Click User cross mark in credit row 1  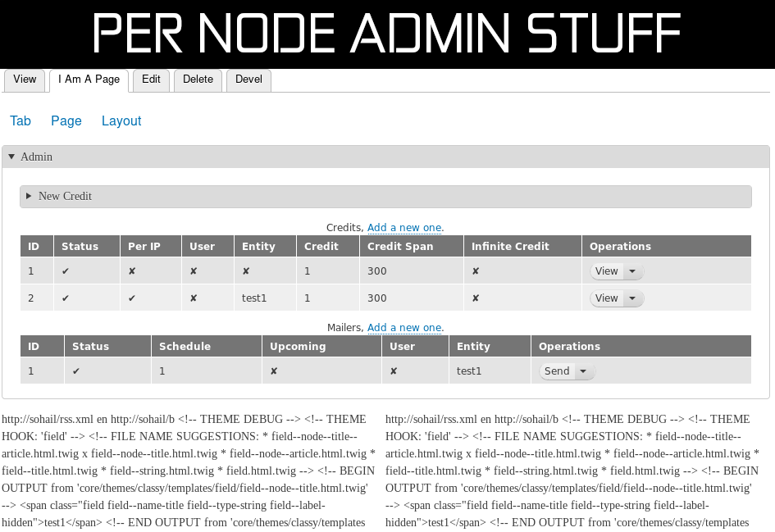point(194,271)
